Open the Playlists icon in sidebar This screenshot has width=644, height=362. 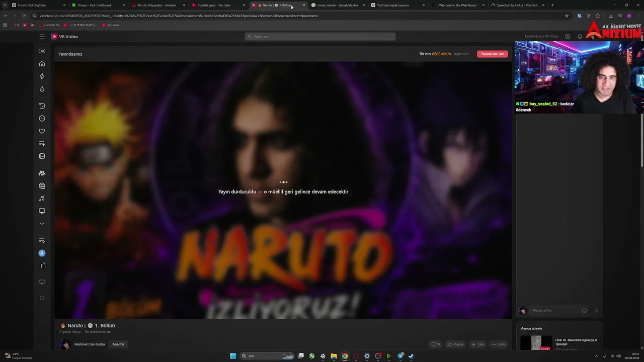coord(42,144)
